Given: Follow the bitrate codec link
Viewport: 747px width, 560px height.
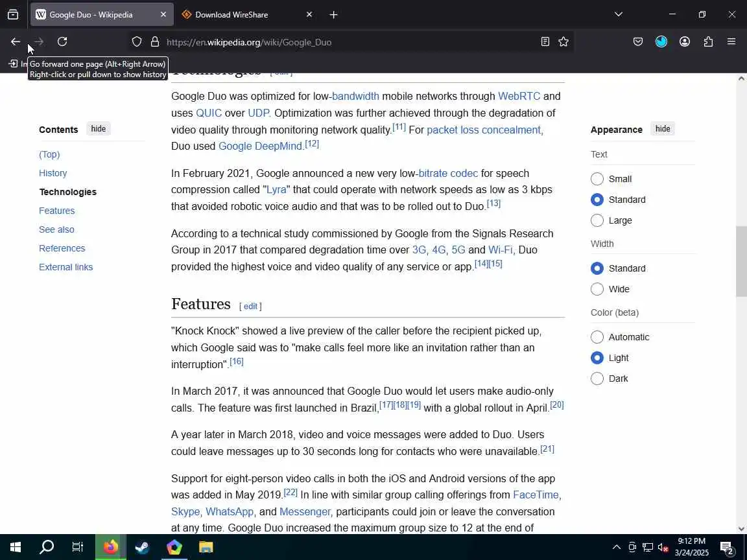Looking at the screenshot, I should point(448,173).
